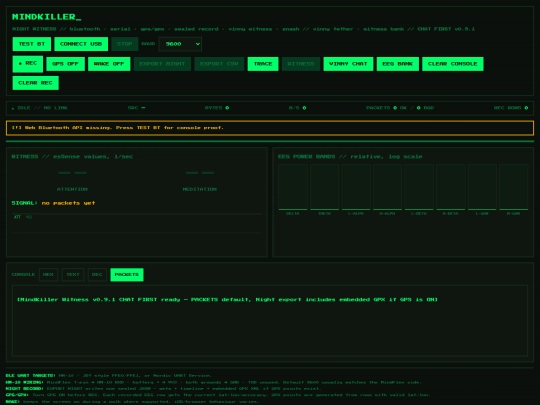Image resolution: width=540 pixels, height=405 pixels.
Task: Open the VINNY CHAT panel
Action: coord(348,64)
